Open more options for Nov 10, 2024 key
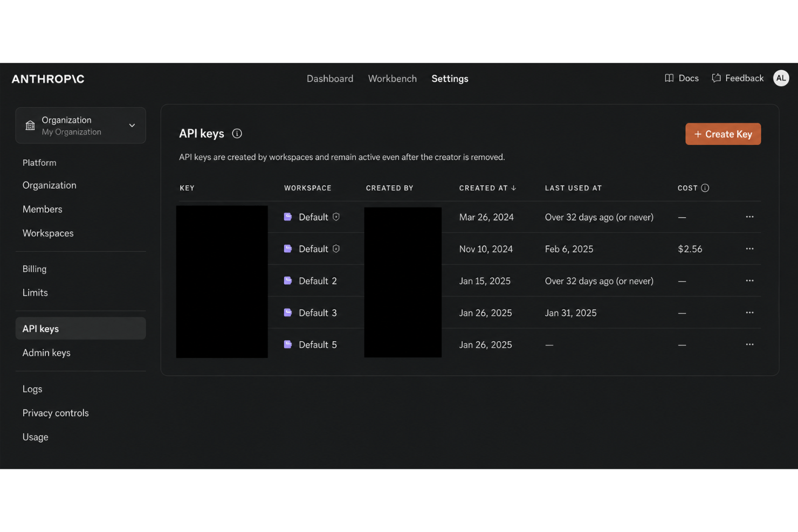 tap(749, 248)
